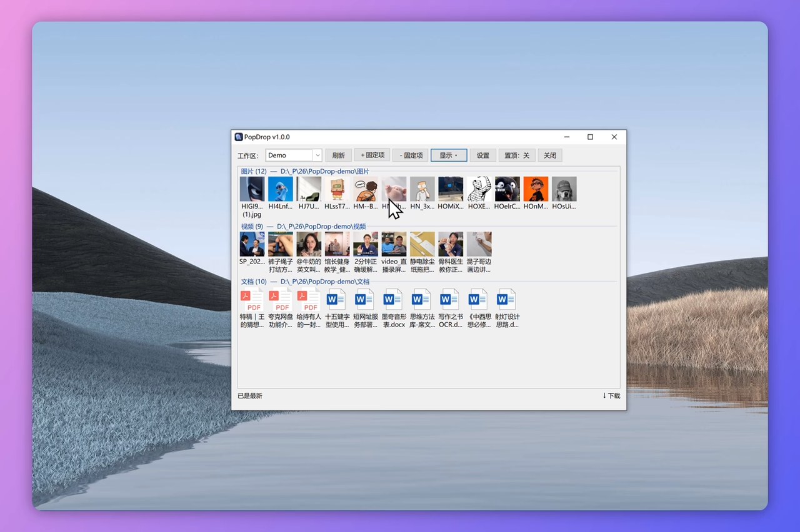Open 设置 settings
800x532 pixels.
[483, 155]
